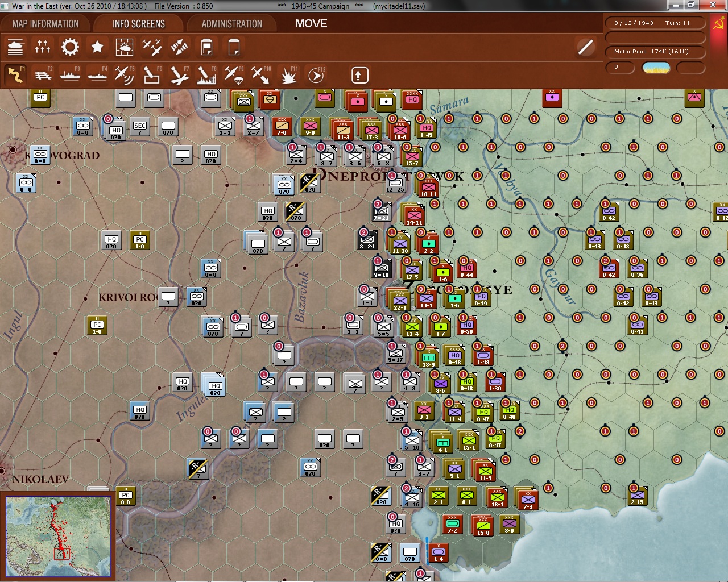The width and height of the screenshot is (728, 582).
Task: Click the Nikolaev city label
Action: coord(40,479)
